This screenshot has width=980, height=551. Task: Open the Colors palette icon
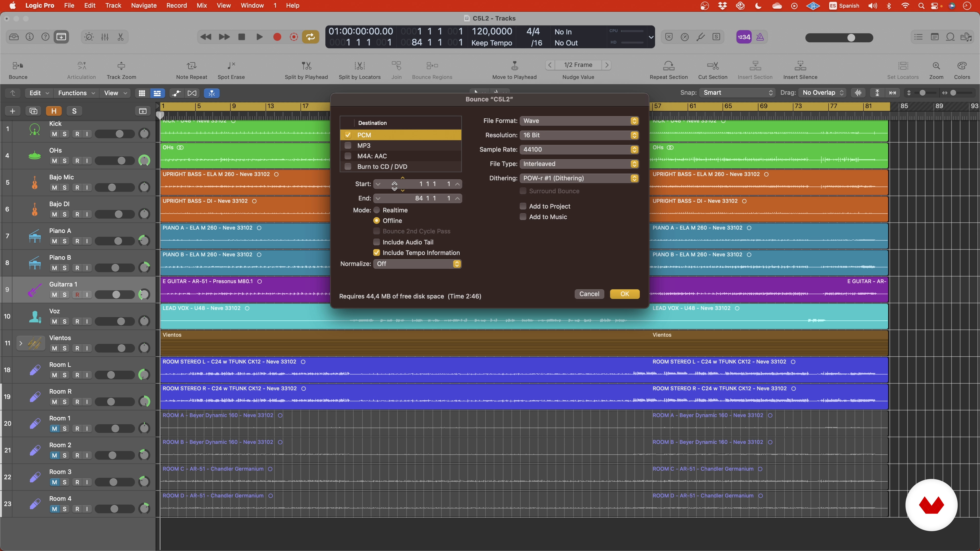point(962,66)
